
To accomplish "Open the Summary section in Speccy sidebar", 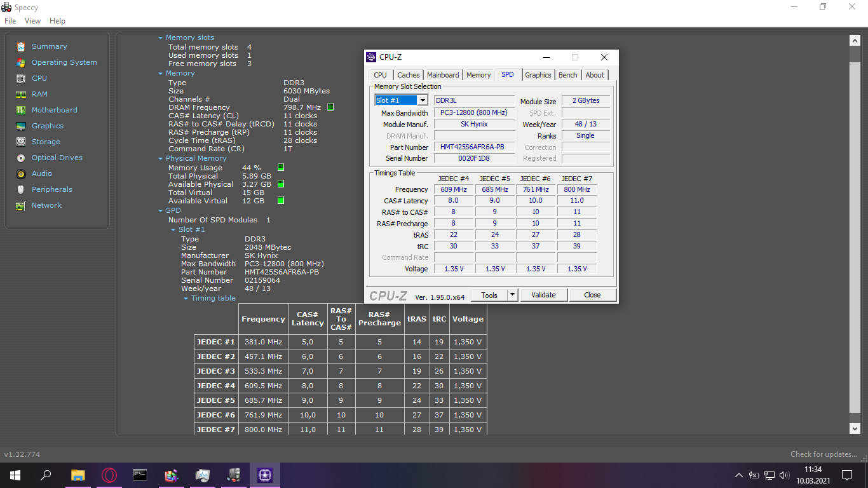I will pos(49,46).
